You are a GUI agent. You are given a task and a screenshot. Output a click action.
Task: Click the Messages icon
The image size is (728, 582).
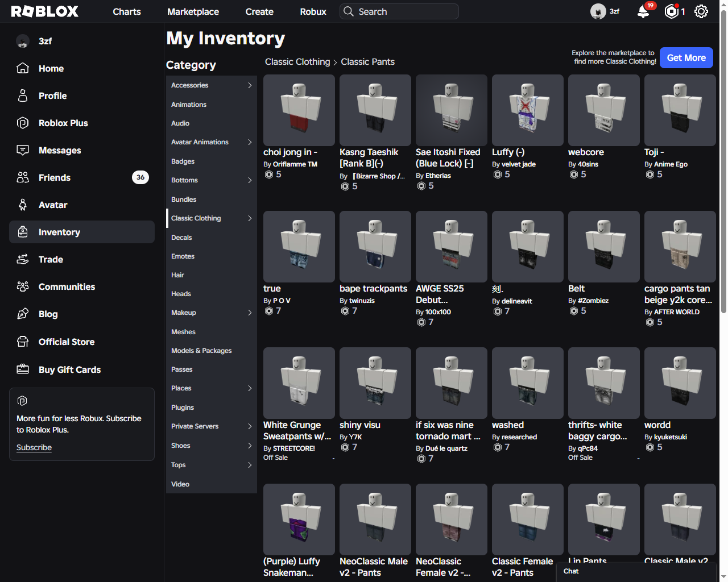(x=23, y=150)
